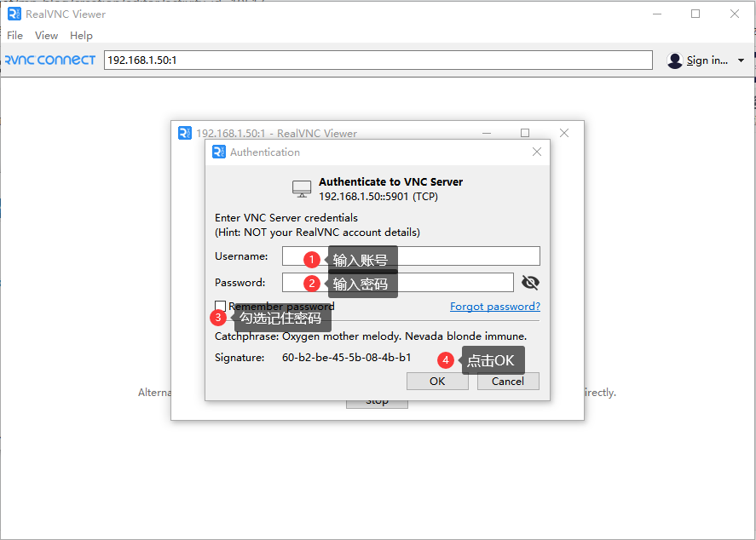Expand the Sign in dropdown arrow
756x540 pixels.
(x=741, y=60)
